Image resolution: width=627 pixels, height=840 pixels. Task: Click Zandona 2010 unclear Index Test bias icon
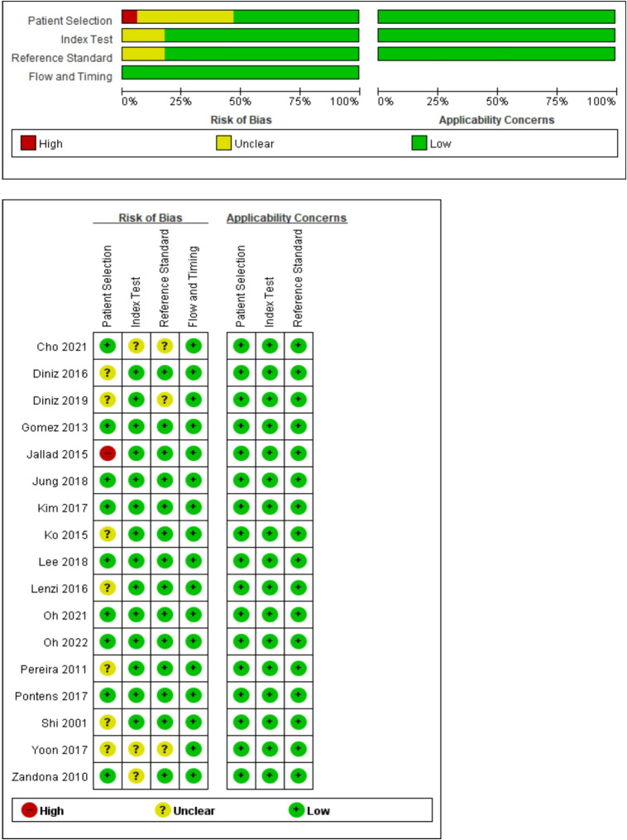[x=136, y=775]
